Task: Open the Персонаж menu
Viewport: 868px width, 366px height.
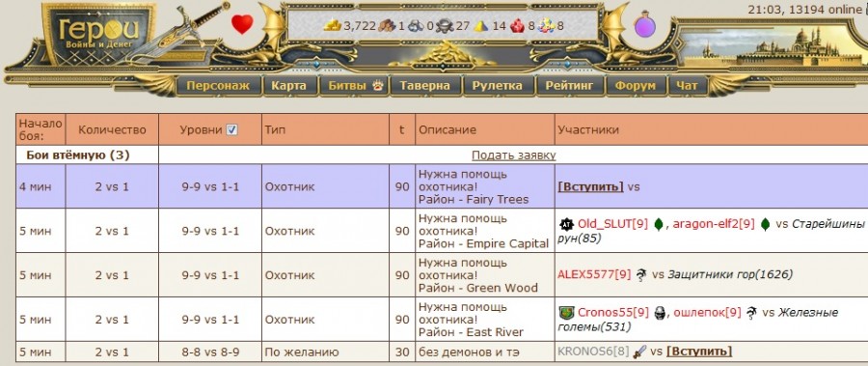Action: tap(218, 86)
